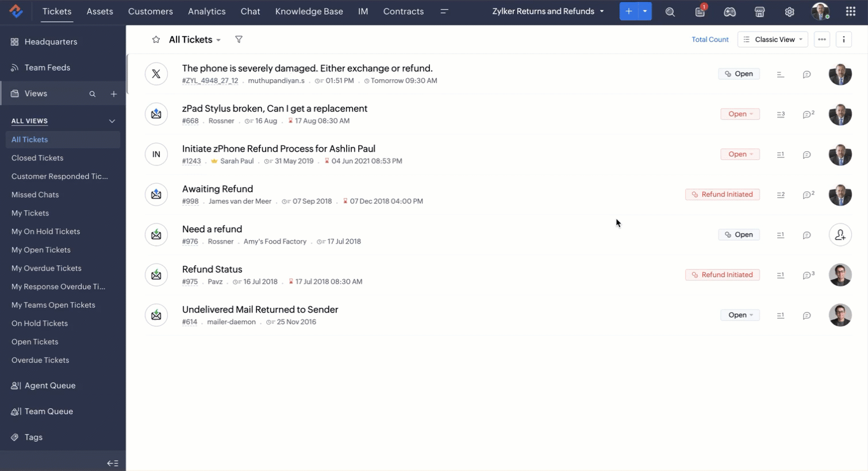Select Missed Chats view
The width and height of the screenshot is (868, 471).
click(x=35, y=195)
